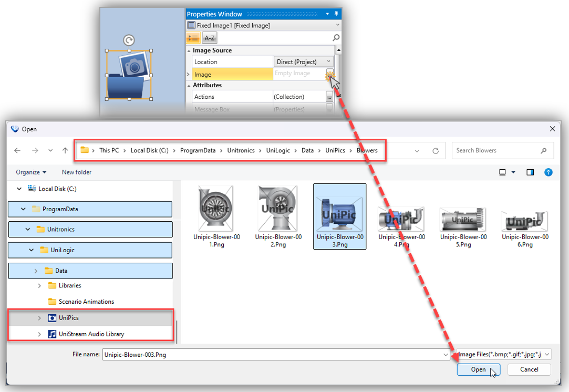
Task: Click the categorized sort icon in Properties Window
Action: [193, 38]
